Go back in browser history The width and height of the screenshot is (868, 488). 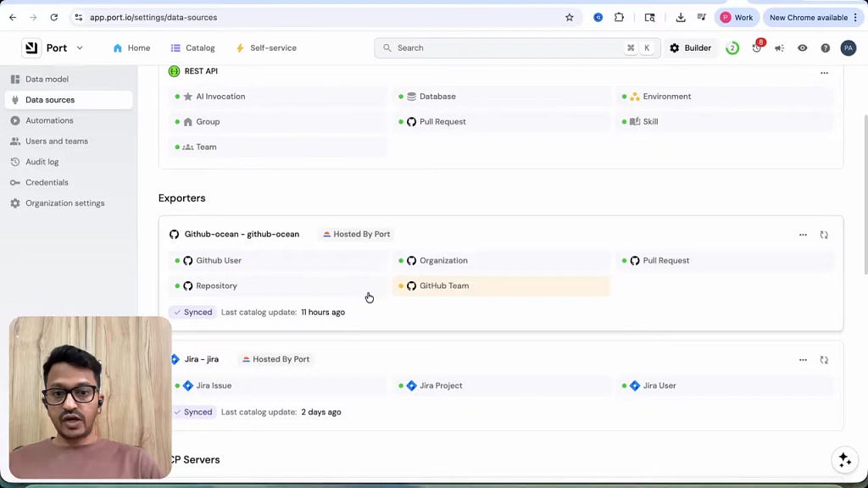(x=13, y=17)
